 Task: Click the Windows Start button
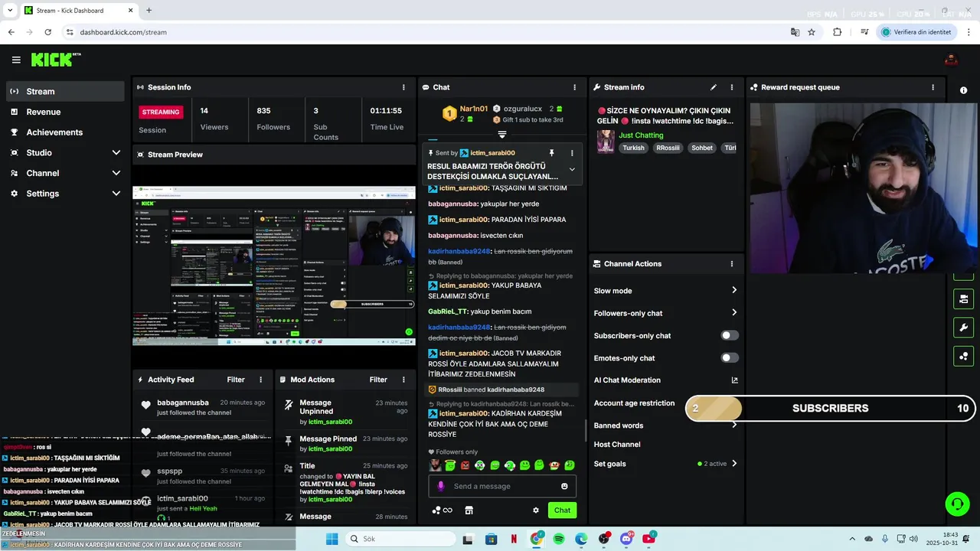click(x=332, y=539)
